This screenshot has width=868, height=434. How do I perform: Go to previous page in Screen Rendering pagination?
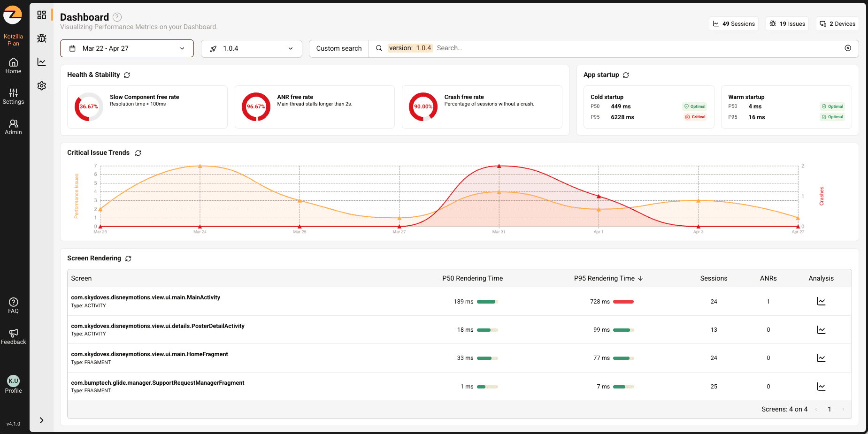pos(816,409)
